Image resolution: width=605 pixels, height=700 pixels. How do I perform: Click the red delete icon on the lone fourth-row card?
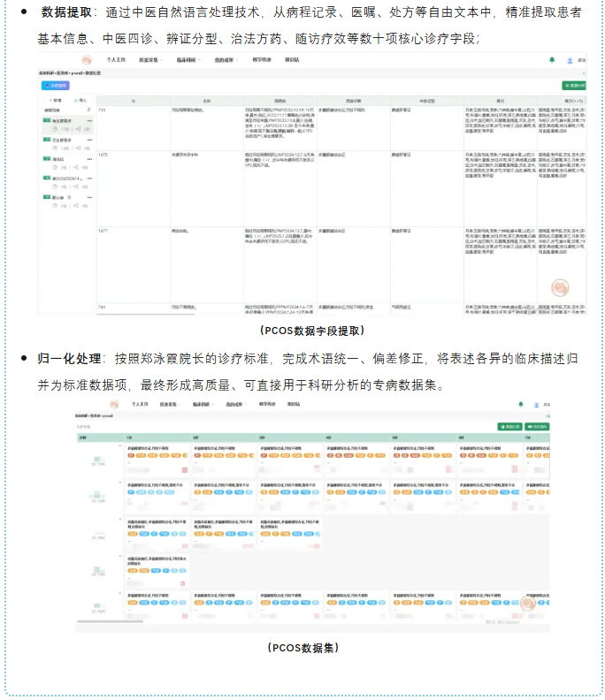point(183,583)
